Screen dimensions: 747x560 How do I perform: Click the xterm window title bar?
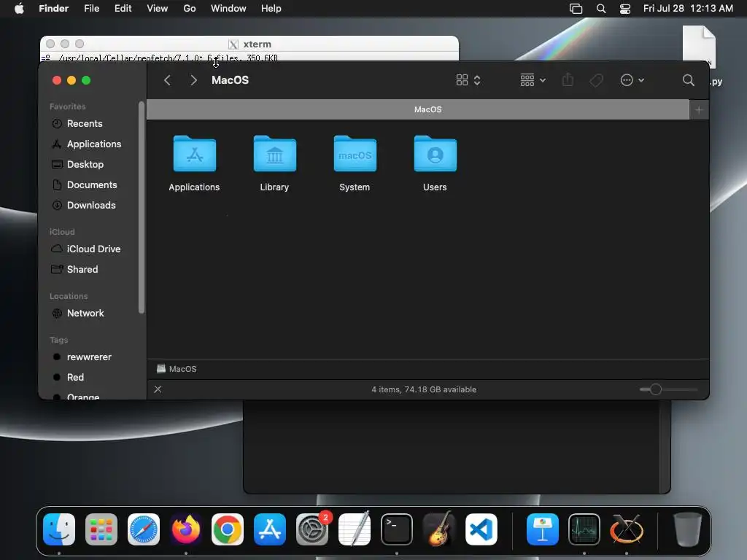(249, 44)
